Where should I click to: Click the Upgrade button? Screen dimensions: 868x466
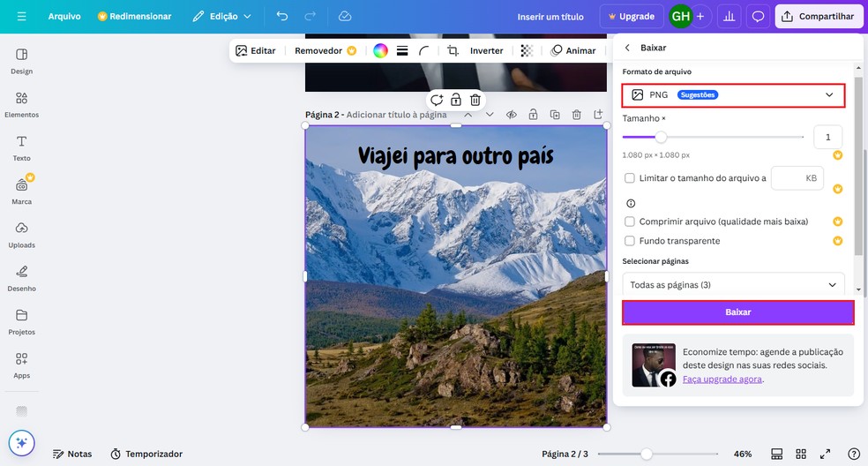631,17
